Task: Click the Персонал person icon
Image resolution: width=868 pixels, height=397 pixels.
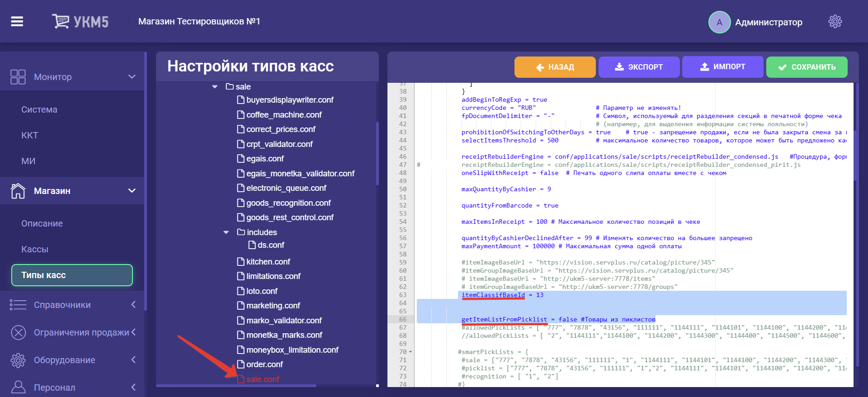Action: tap(18, 387)
